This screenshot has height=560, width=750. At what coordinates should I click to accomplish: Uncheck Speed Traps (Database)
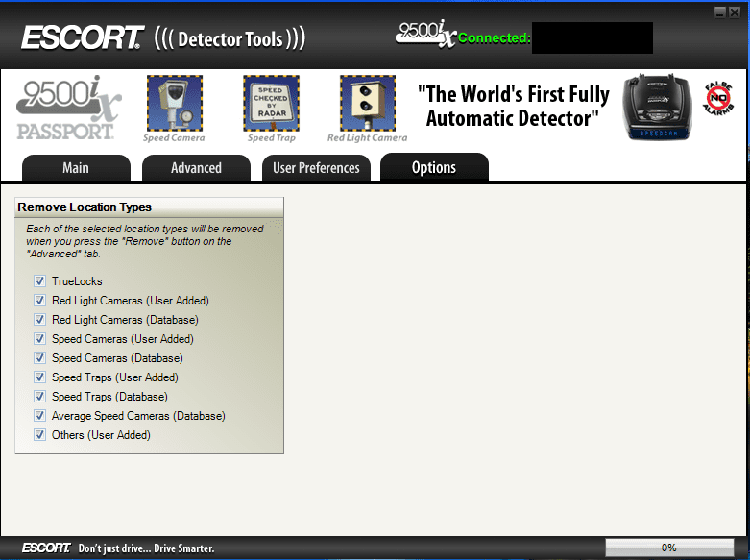[x=39, y=397]
